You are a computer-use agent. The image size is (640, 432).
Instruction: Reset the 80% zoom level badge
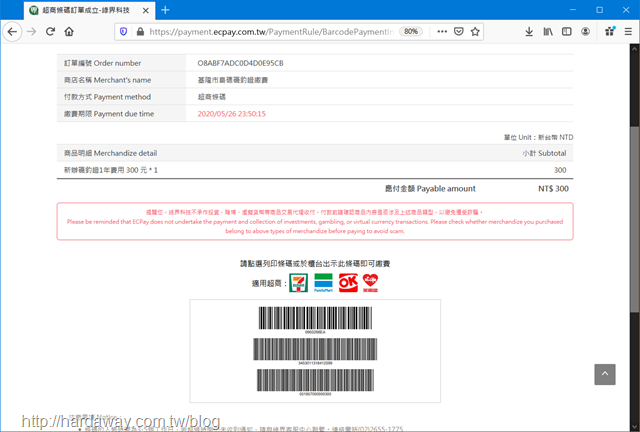coord(411,31)
